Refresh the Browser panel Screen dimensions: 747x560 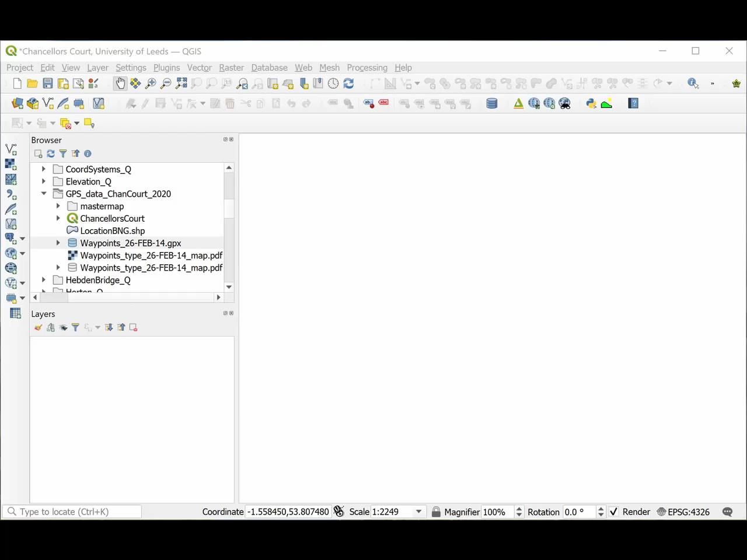(x=51, y=153)
